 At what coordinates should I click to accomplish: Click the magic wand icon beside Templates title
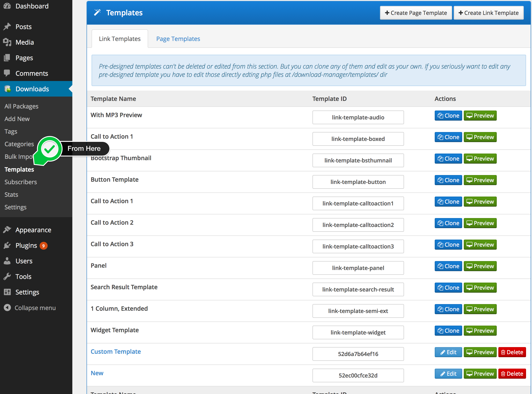coord(97,12)
